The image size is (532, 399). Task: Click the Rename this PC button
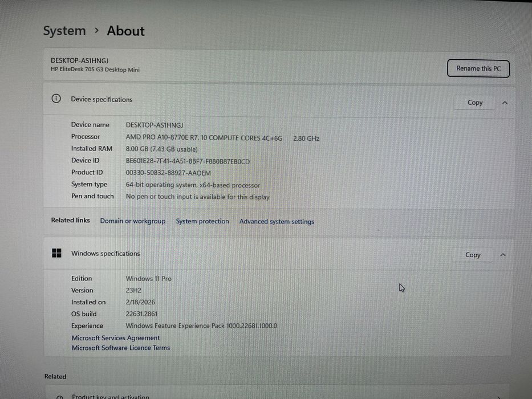pos(478,68)
